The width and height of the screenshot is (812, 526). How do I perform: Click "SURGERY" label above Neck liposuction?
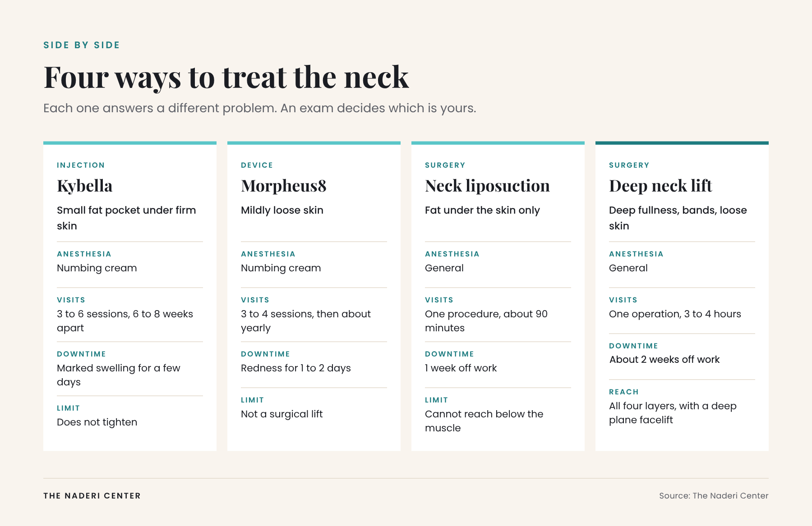click(445, 165)
